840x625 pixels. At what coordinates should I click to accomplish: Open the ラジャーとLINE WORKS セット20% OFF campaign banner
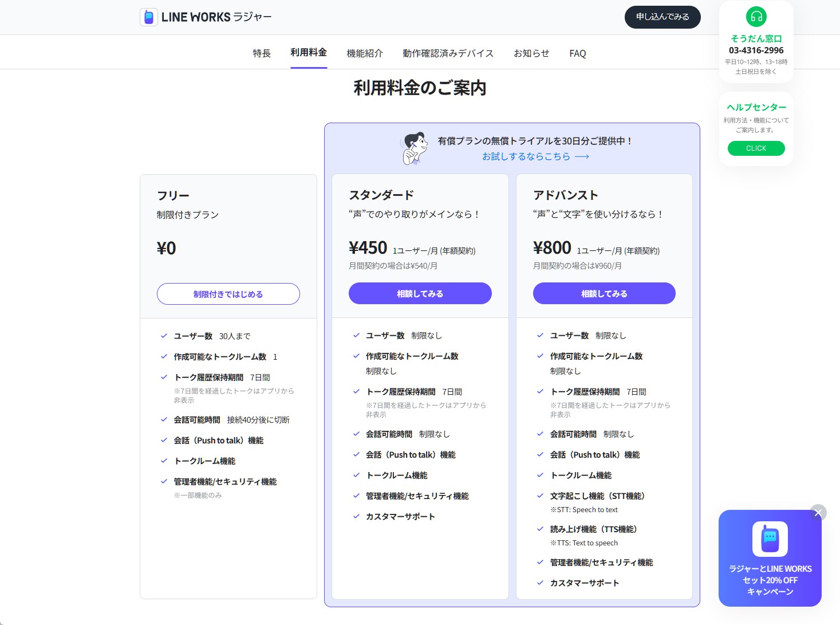coord(770,558)
